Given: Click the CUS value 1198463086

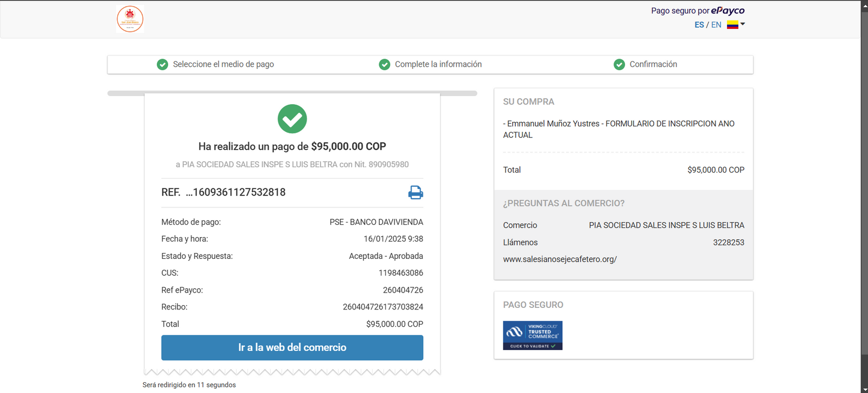Looking at the screenshot, I should 401,273.
